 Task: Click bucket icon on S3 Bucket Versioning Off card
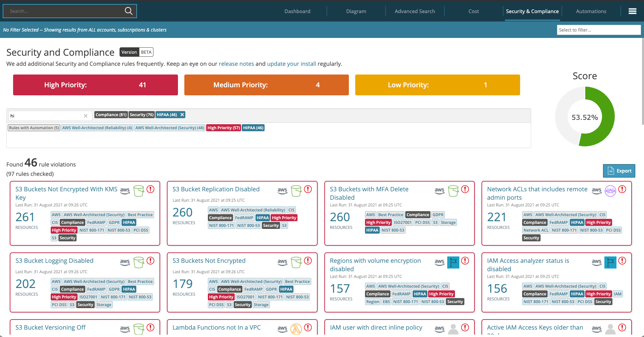tap(139, 329)
